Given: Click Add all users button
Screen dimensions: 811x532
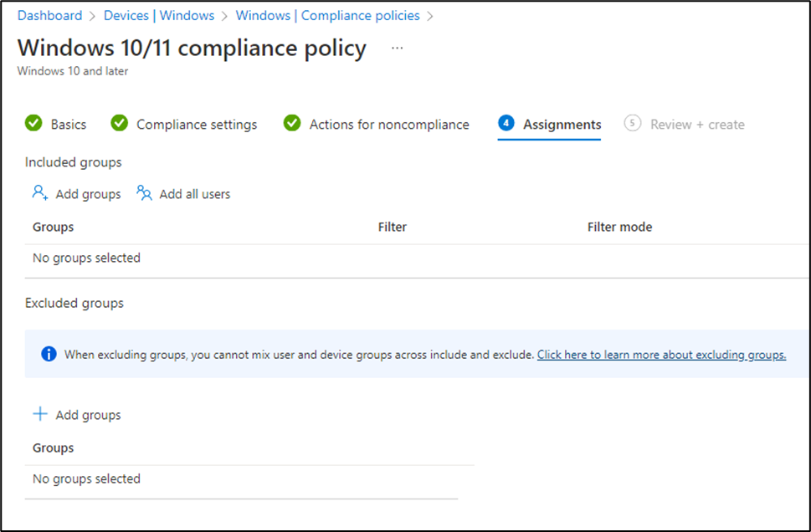Looking at the screenshot, I should [183, 194].
